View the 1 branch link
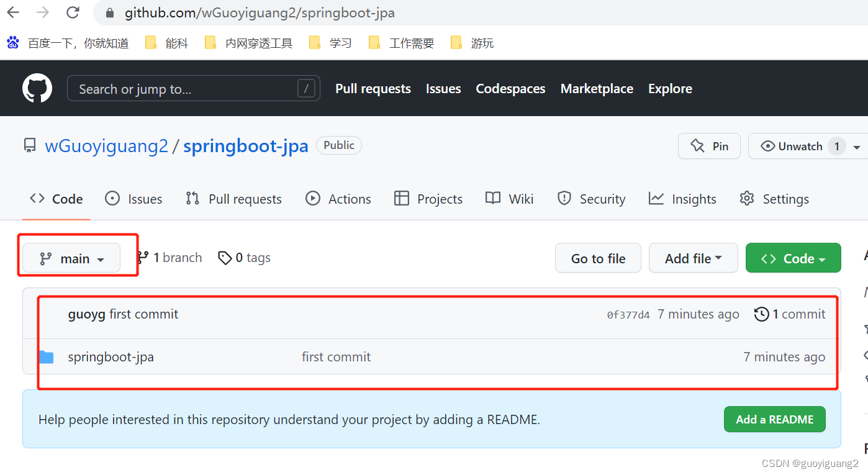The width and height of the screenshot is (868, 475). (x=170, y=258)
